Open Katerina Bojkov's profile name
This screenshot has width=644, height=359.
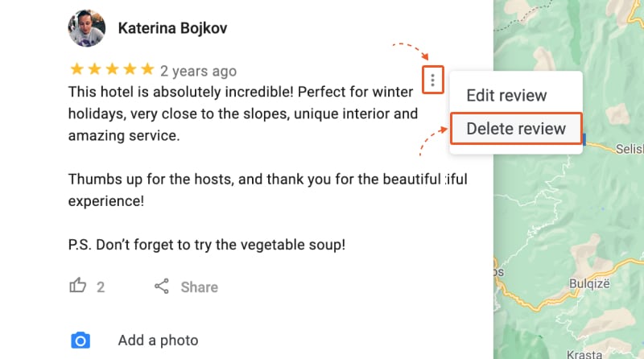[172, 28]
